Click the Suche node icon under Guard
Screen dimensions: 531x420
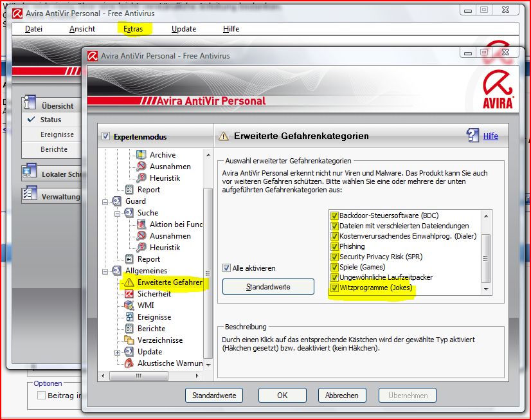129,213
